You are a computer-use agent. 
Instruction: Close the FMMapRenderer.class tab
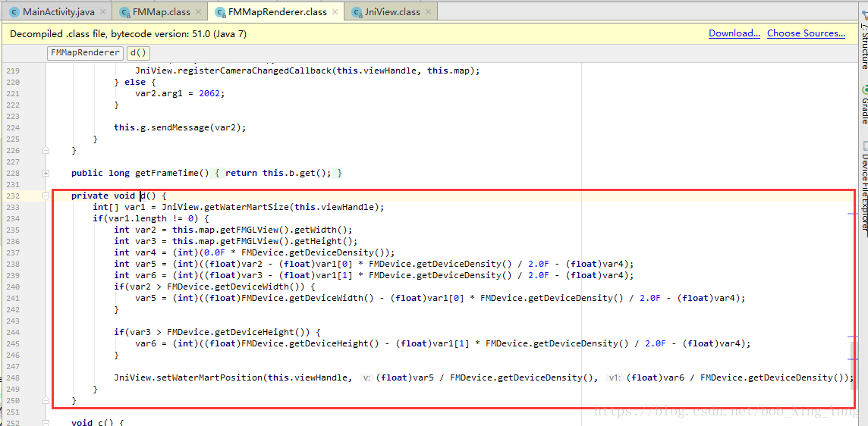tap(335, 11)
